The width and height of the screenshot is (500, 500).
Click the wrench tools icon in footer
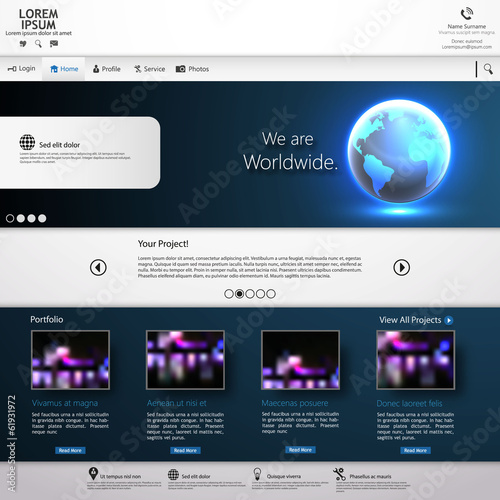339,474
